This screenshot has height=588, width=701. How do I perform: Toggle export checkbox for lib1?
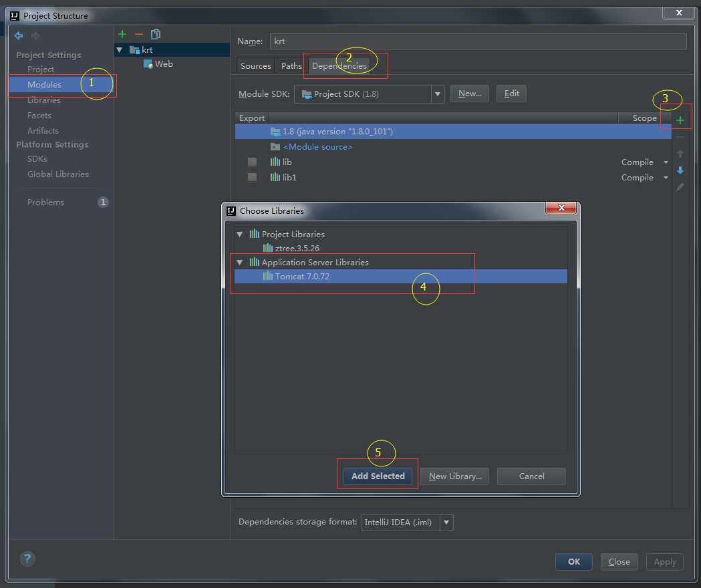252,177
